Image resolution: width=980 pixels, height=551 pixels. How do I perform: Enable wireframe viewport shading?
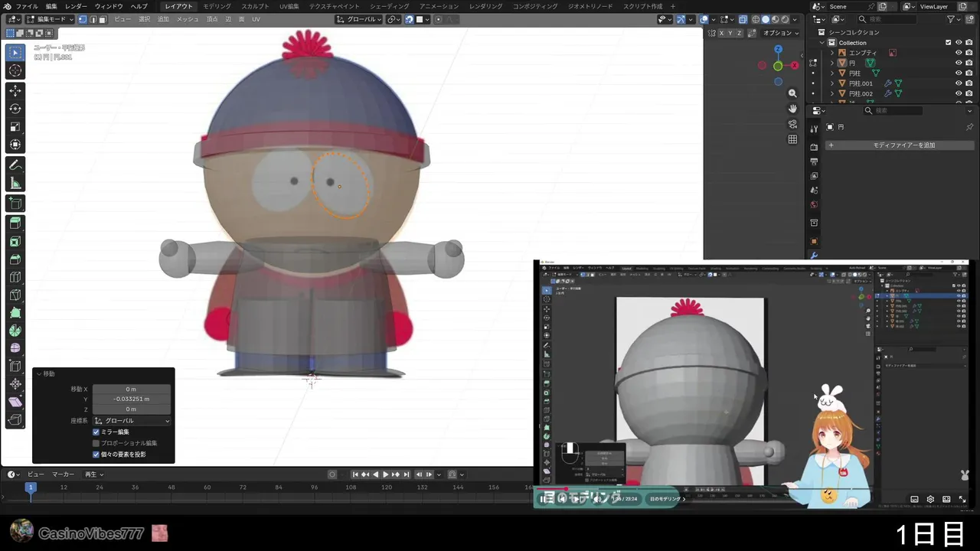(x=756, y=19)
